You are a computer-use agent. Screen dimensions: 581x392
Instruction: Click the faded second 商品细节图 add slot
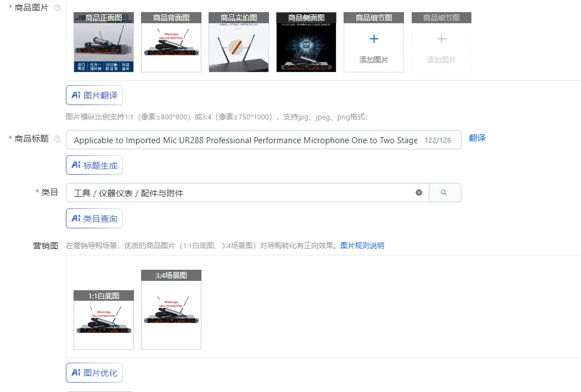click(x=442, y=42)
